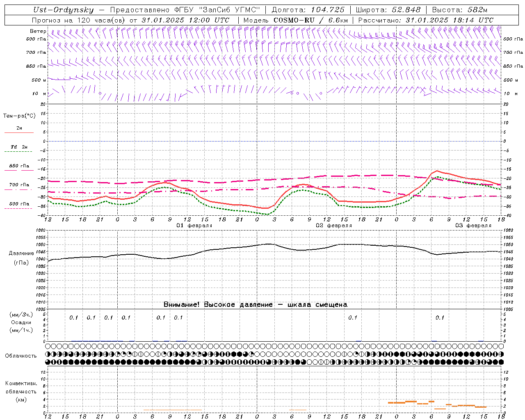Click the Конвективн. convective cloud label

(21, 383)
